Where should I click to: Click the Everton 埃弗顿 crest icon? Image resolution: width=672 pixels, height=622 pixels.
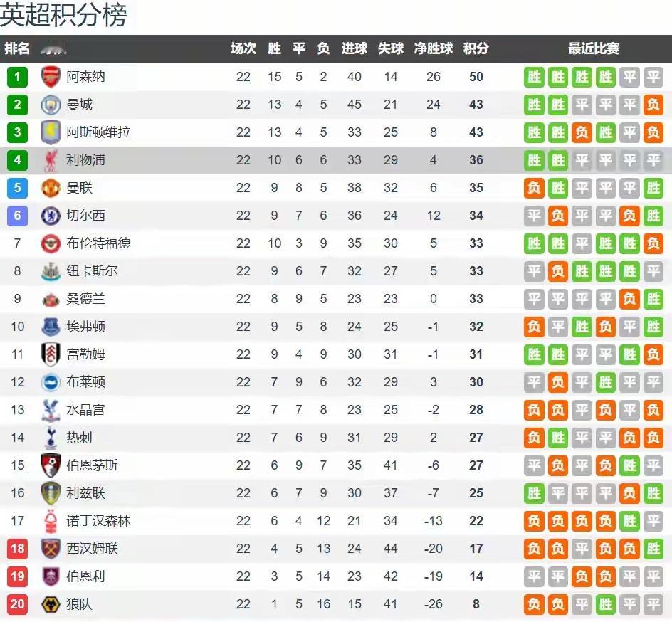pyautogui.click(x=51, y=327)
